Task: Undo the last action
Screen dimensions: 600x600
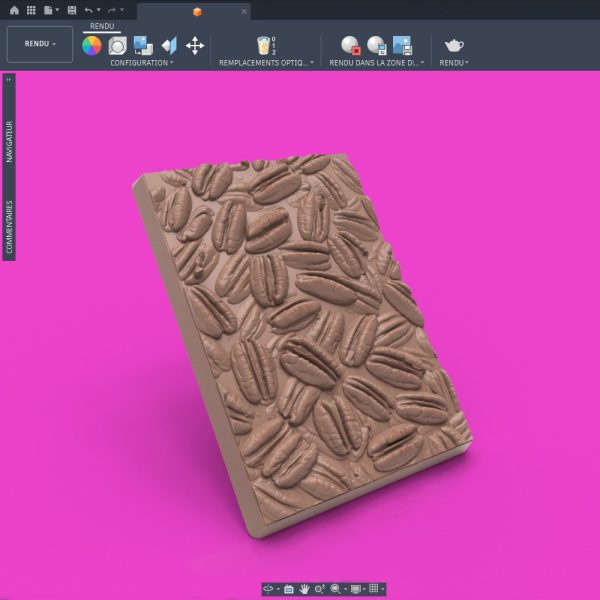Action: coord(88,10)
